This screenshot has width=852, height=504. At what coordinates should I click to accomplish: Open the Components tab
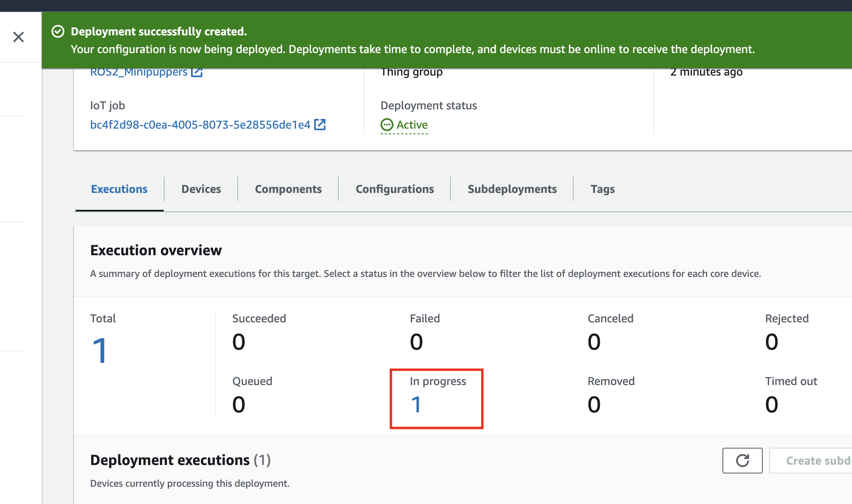coord(288,189)
